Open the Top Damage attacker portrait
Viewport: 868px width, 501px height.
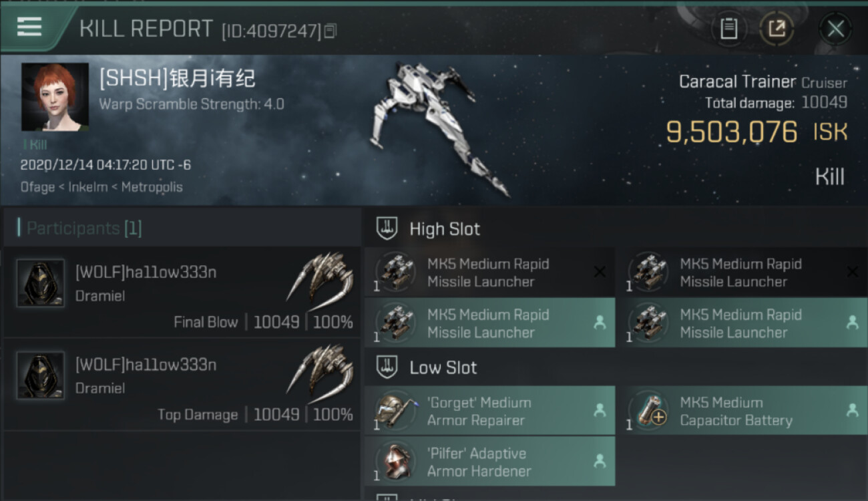[x=41, y=376]
